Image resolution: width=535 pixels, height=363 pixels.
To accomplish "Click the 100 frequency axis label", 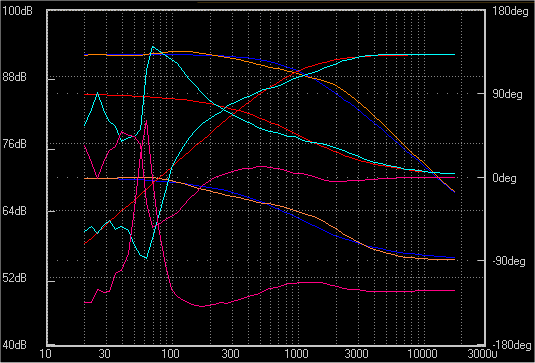I will [x=171, y=353].
